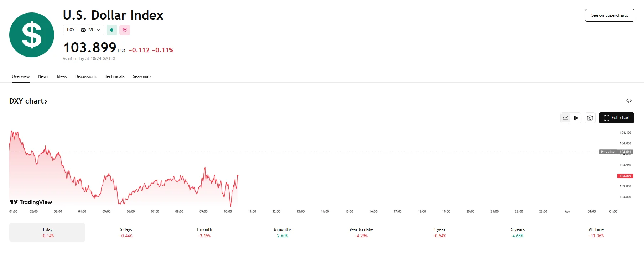Go to the Seasonals tab

coord(142,76)
